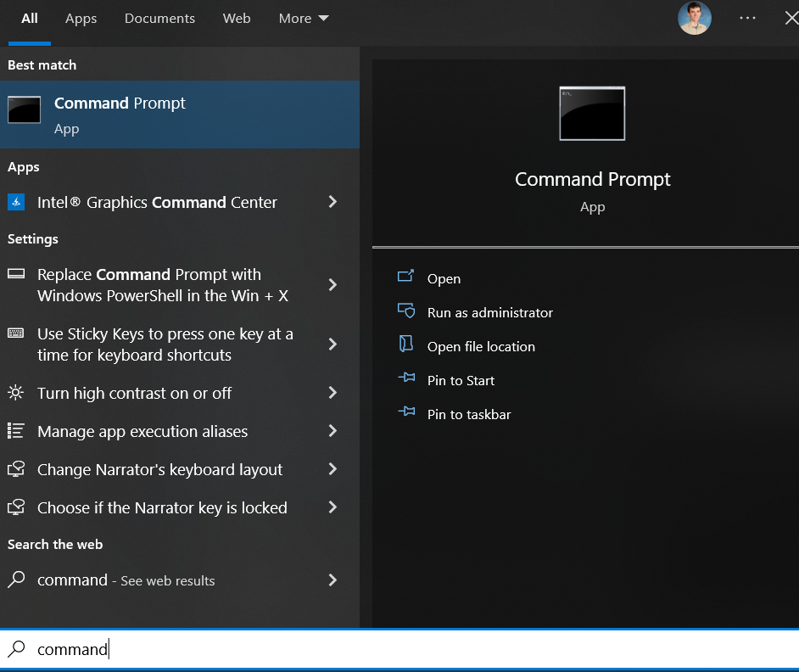Image resolution: width=799 pixels, height=672 pixels.
Task: Click the web search magnifier icon beside command
Action: tap(16, 580)
